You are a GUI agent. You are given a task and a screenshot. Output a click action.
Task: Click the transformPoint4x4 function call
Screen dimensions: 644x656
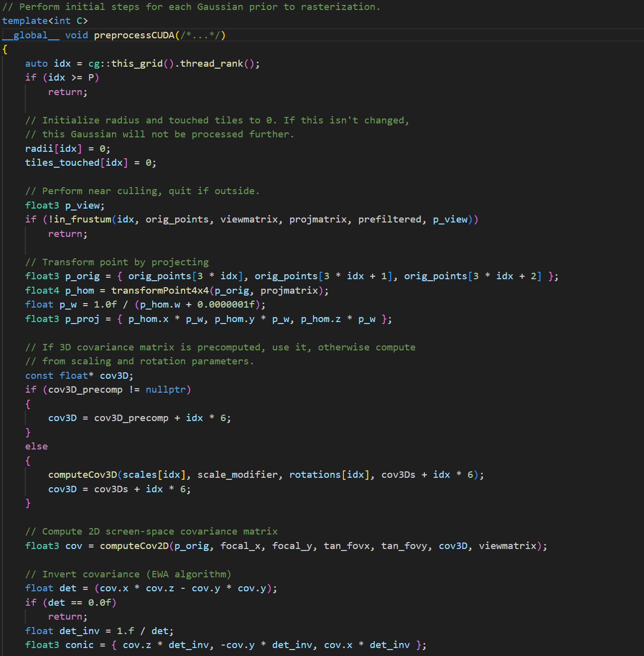click(x=160, y=291)
